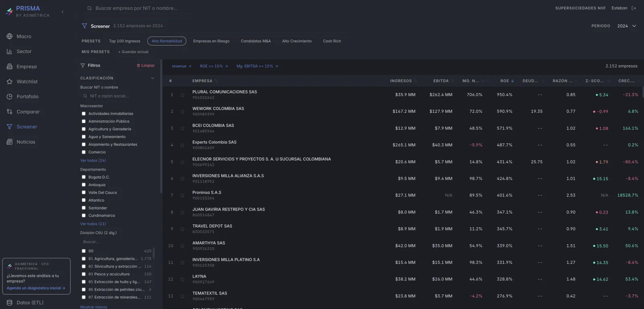Click the NIT o razón social field

(118, 96)
